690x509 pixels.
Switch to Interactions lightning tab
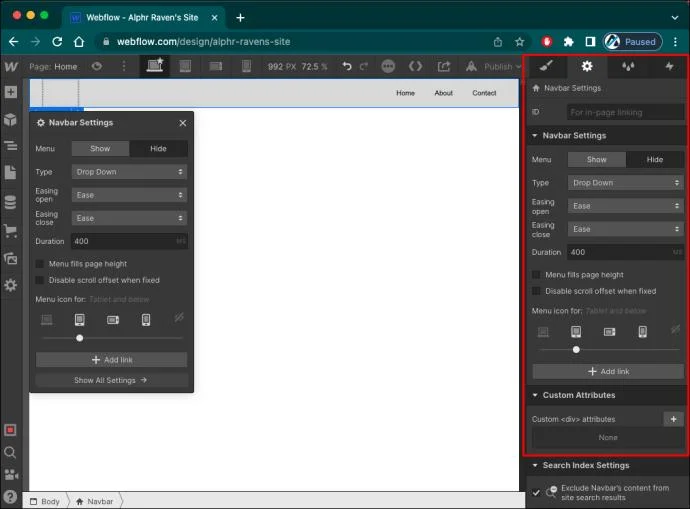coord(669,66)
